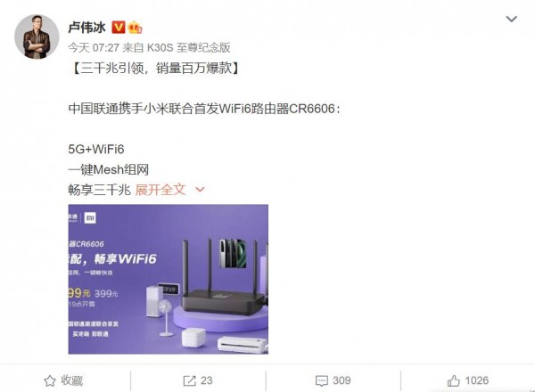Like the post with thumbs-up icon

point(454,380)
